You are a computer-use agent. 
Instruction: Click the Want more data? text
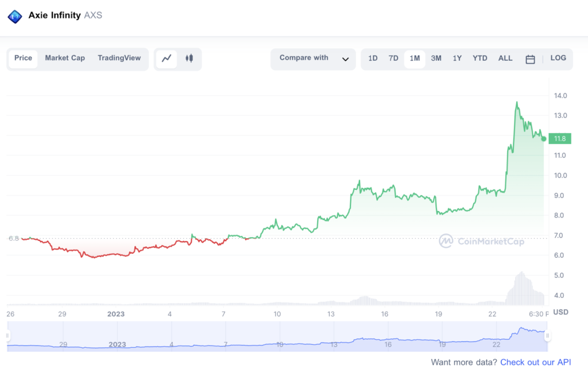464,363
